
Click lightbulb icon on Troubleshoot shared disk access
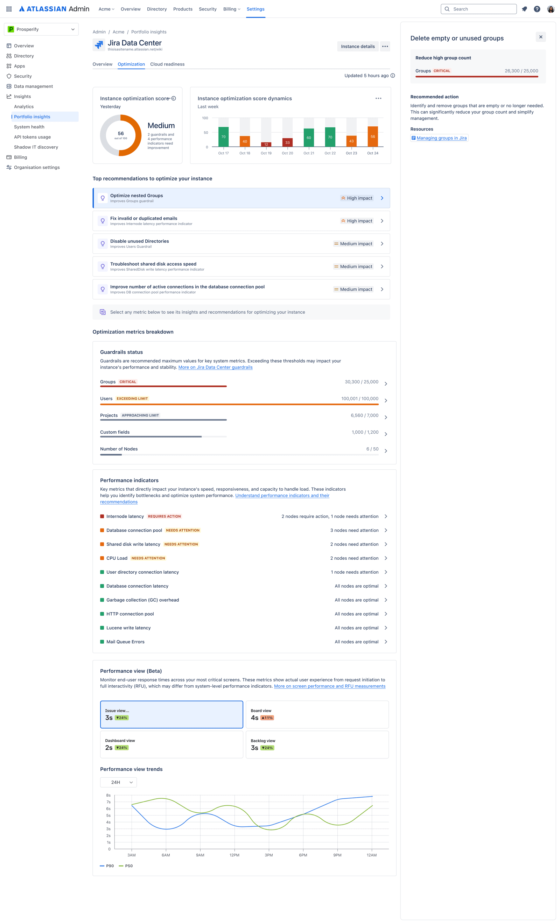coord(103,267)
